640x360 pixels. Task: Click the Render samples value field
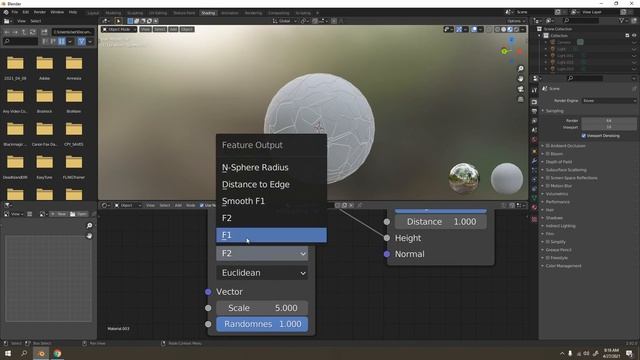pos(609,120)
